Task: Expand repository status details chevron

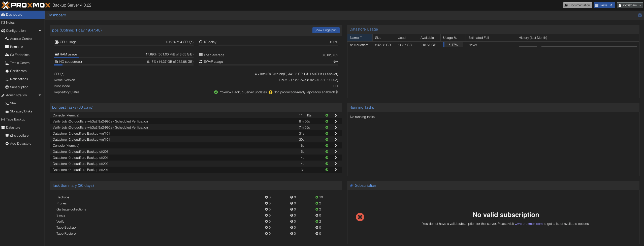Action: [x=337, y=92]
